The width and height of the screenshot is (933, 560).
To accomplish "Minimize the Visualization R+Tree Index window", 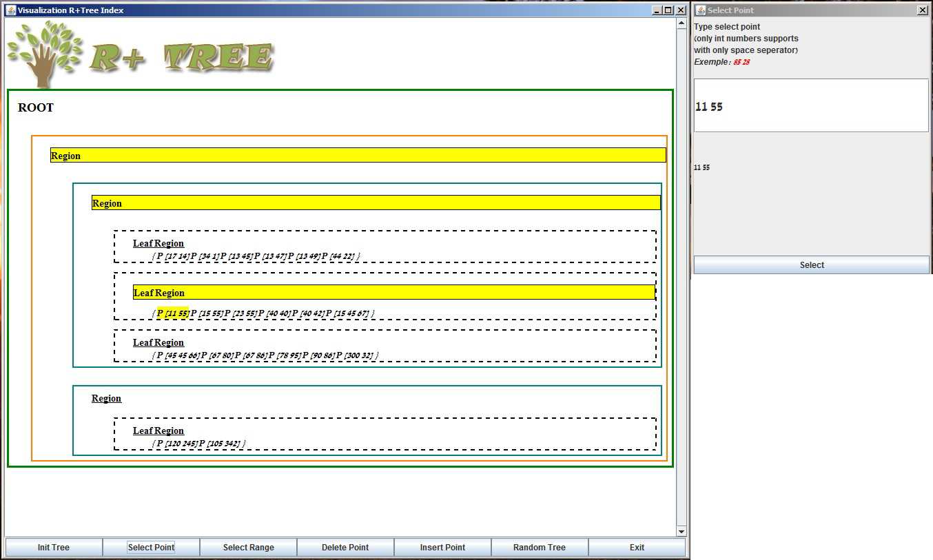I will pos(656,10).
